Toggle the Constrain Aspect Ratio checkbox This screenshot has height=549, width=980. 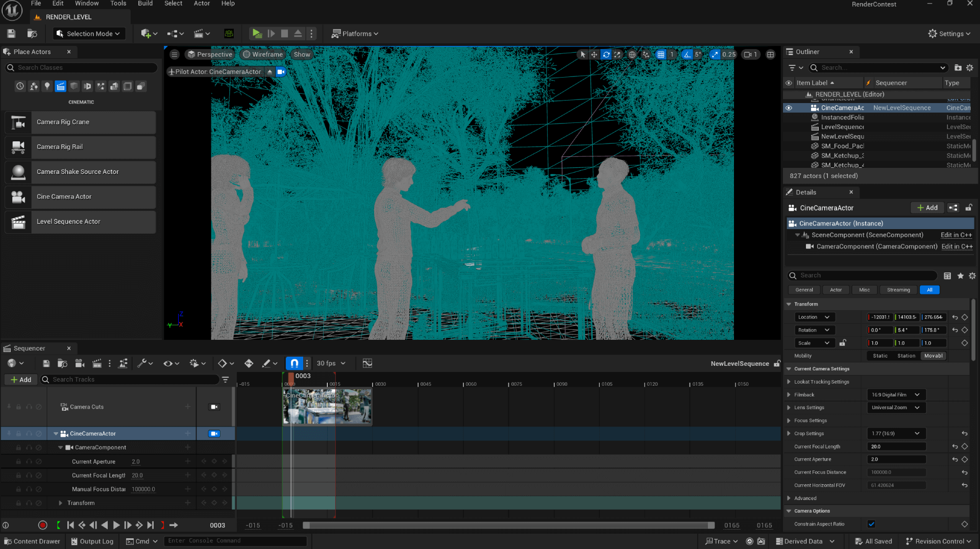tap(871, 524)
